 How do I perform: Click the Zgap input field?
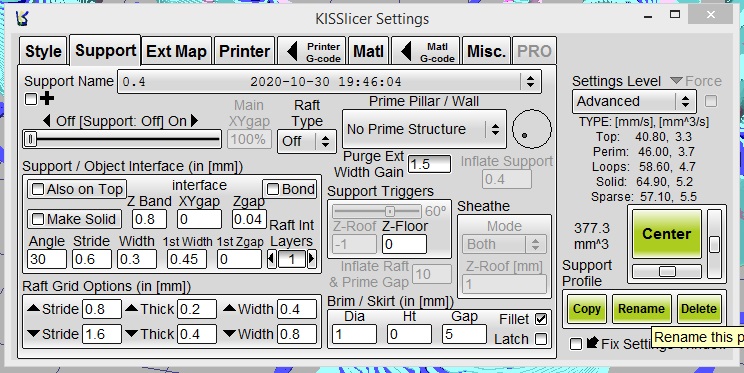[x=250, y=219]
